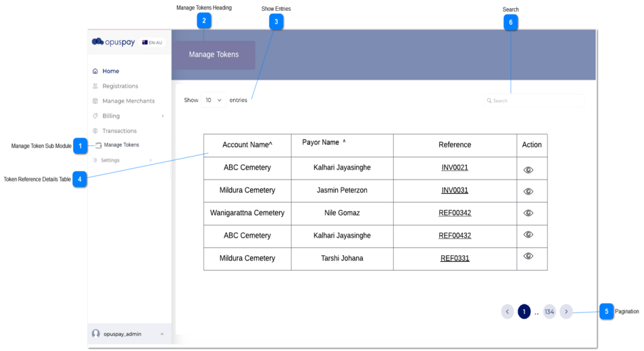
Task: Open the Settings menu item
Action: (110, 161)
